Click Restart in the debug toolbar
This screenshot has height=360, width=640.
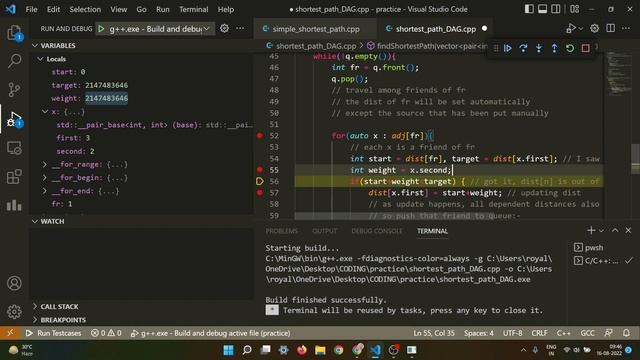pos(570,48)
